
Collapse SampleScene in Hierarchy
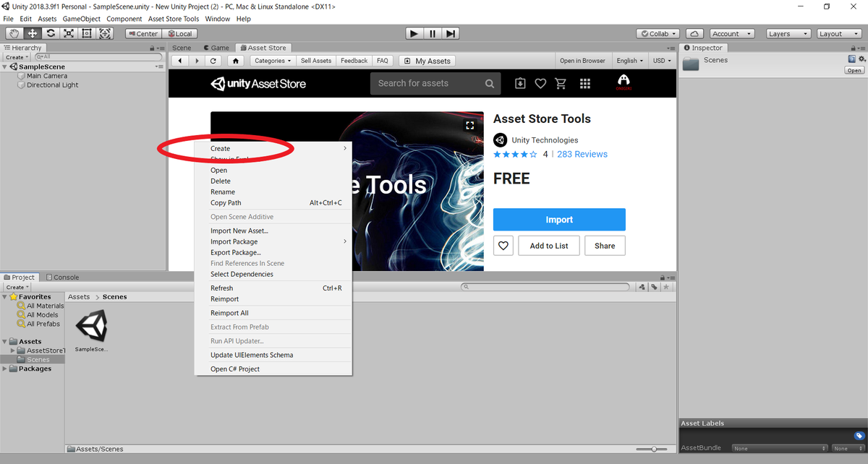tap(6, 66)
